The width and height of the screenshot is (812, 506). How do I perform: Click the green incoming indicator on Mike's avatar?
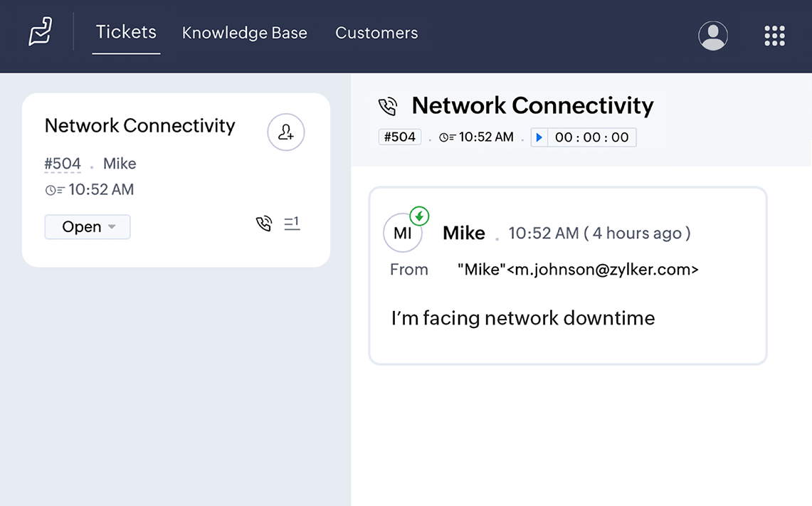click(420, 216)
